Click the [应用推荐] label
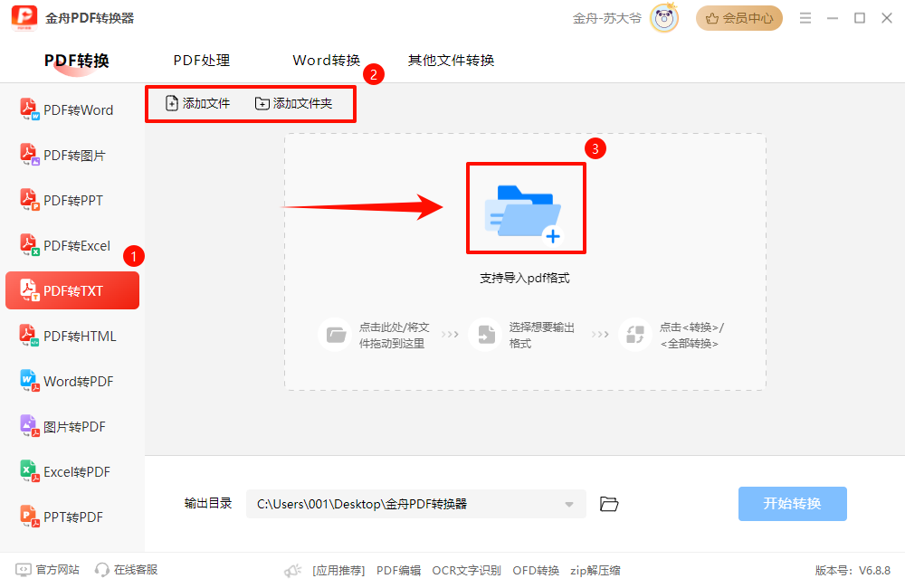 338,571
